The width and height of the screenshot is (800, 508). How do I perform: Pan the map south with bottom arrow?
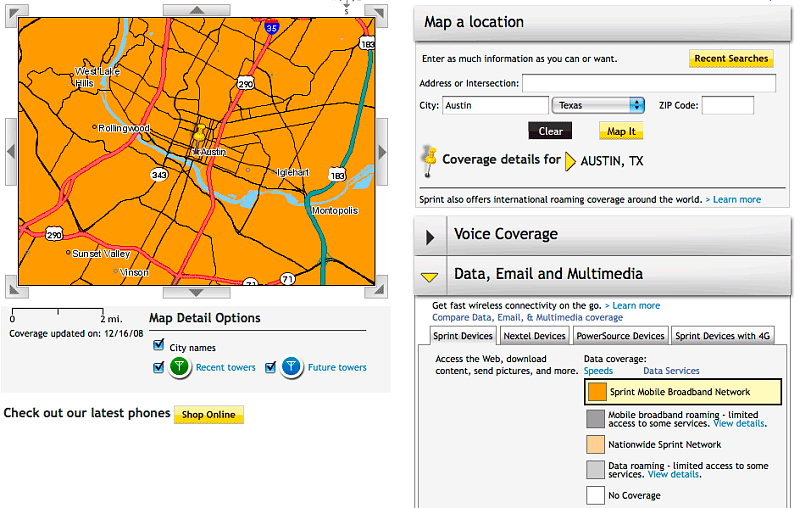(x=196, y=293)
